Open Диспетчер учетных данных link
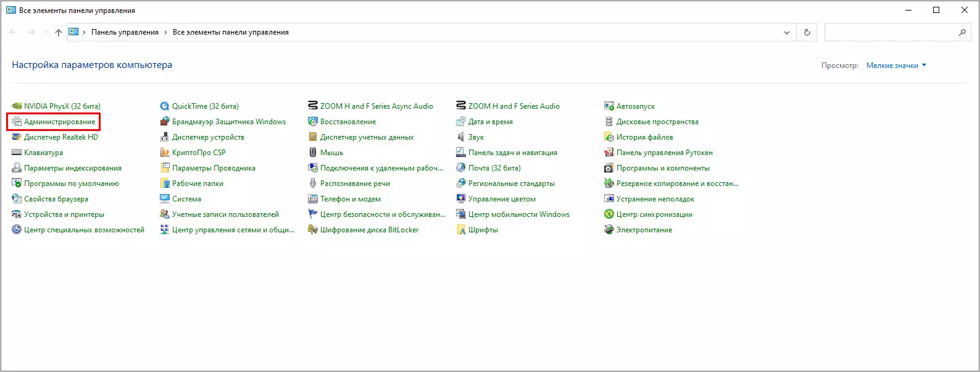This screenshot has width=980, height=372. click(367, 137)
